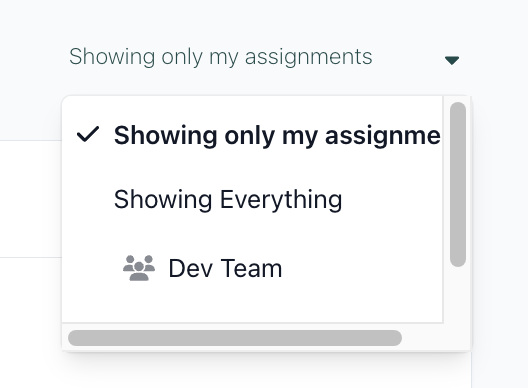Click the horizontal scrollbar track right of thumb
Screen dimensions: 528x388
pos(423,338)
